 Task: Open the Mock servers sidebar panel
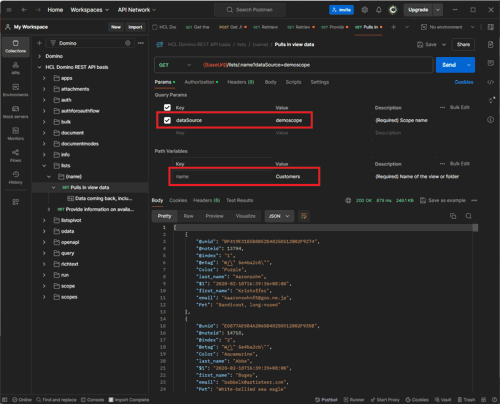[15, 112]
